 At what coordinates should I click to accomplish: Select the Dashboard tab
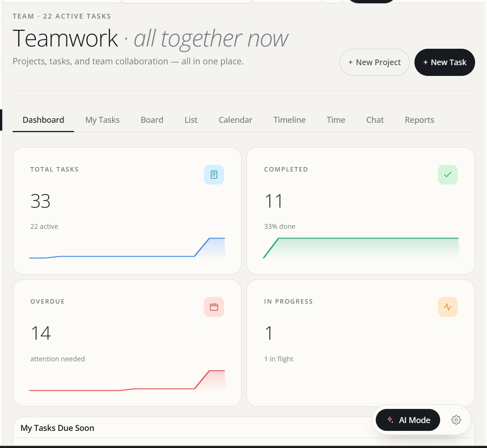tap(43, 120)
